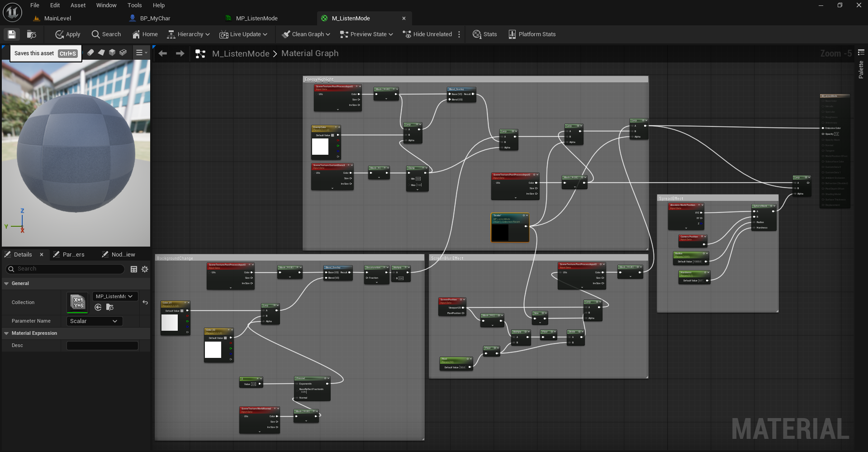Screen dimensions: 868x452
Task: Click EnemyColor node white color swatch
Action: point(320,147)
